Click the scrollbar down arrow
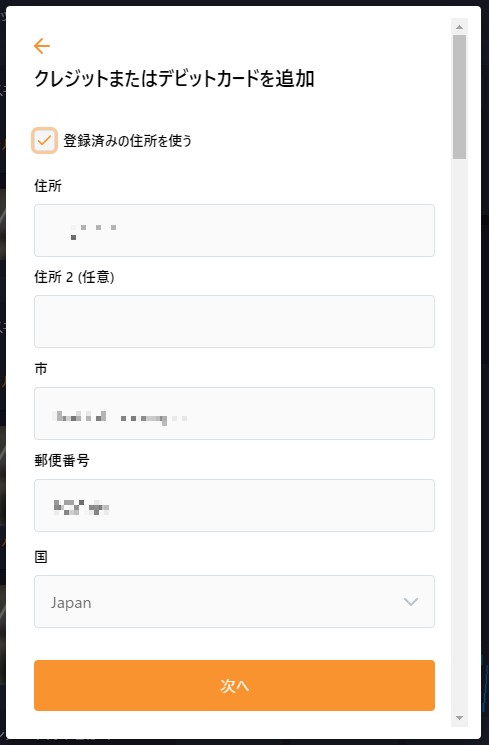Viewport: 489px width, 745px height. point(459,718)
